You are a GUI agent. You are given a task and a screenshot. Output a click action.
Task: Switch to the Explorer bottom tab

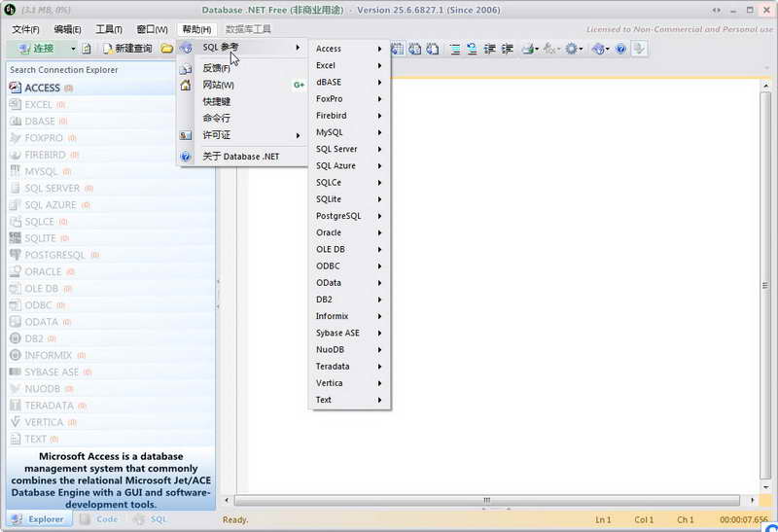click(x=39, y=519)
